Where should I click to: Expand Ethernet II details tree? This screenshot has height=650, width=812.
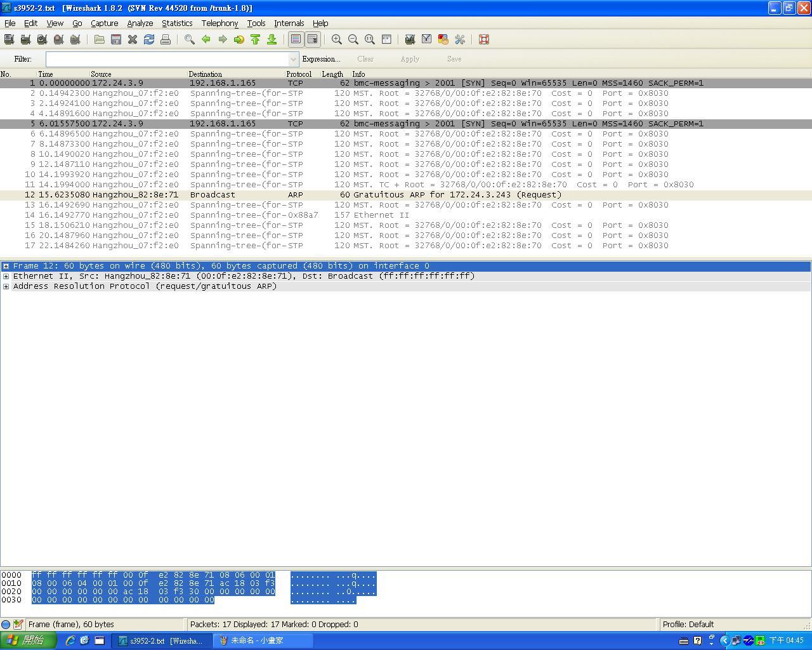6,276
